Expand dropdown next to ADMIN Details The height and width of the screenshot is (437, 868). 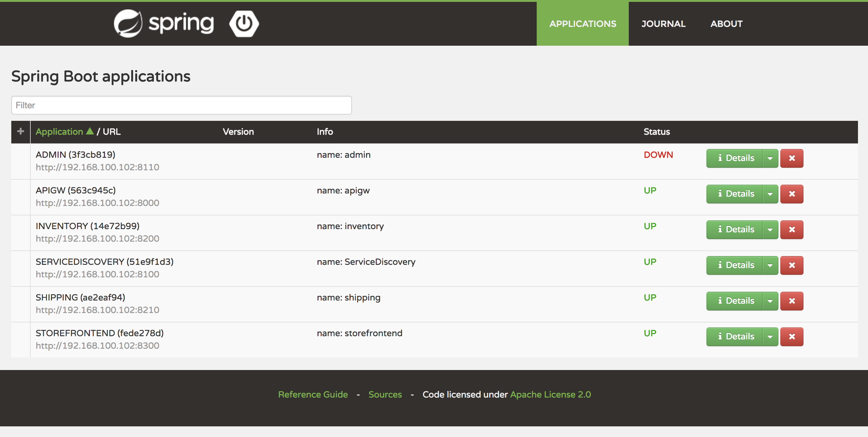tap(770, 158)
